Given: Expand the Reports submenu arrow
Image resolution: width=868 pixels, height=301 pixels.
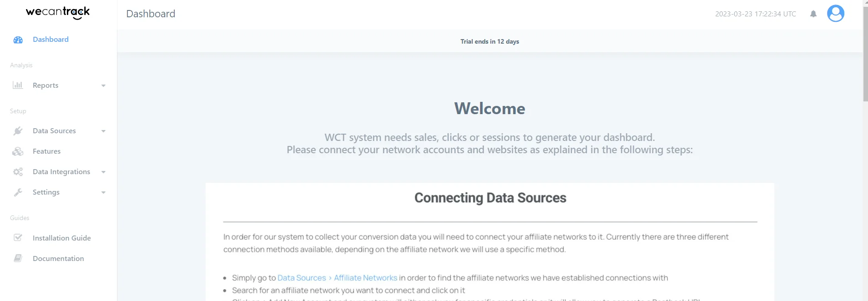Looking at the screenshot, I should coord(103,85).
